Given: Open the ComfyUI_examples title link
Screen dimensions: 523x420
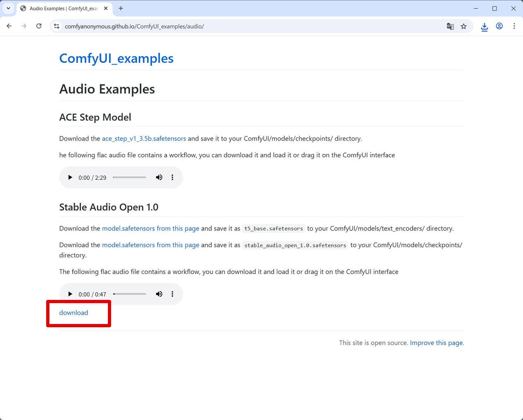Looking at the screenshot, I should tap(116, 58).
